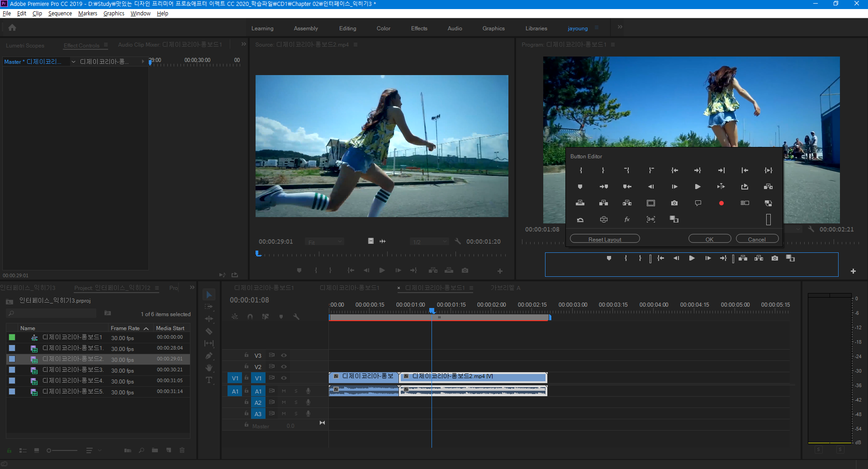
Task: Click the red Record icon in Button Editor
Action: [721, 203]
